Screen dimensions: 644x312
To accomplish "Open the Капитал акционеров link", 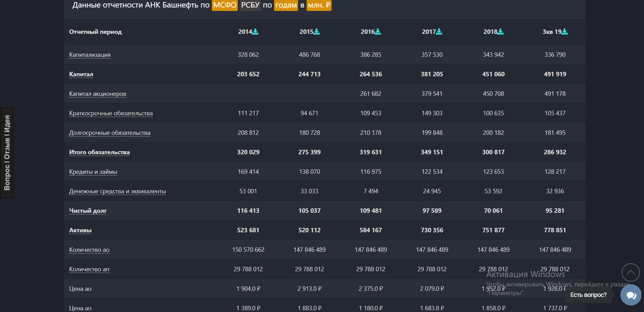I will 98,94.
